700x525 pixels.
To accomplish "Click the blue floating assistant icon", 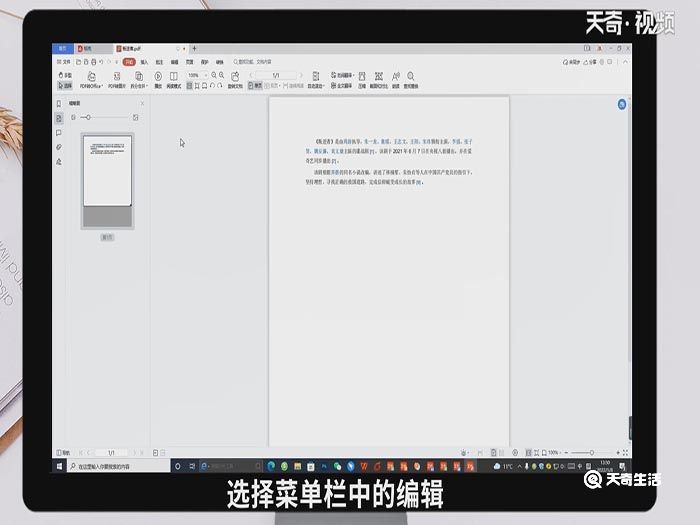I will pos(621,104).
